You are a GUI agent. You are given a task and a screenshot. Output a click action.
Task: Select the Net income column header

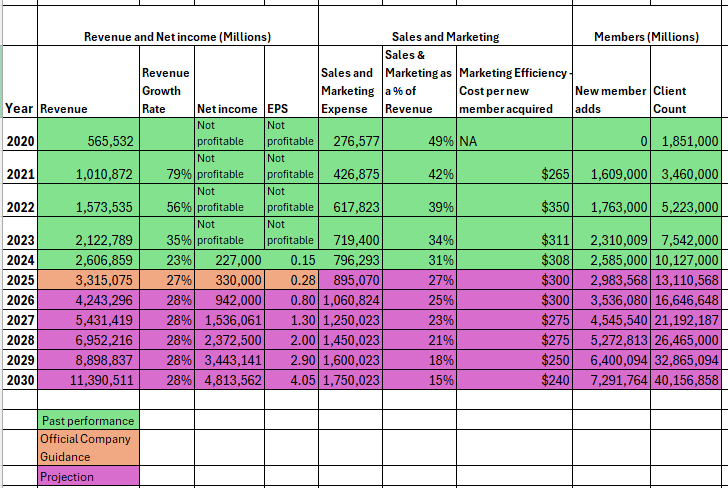[229, 82]
